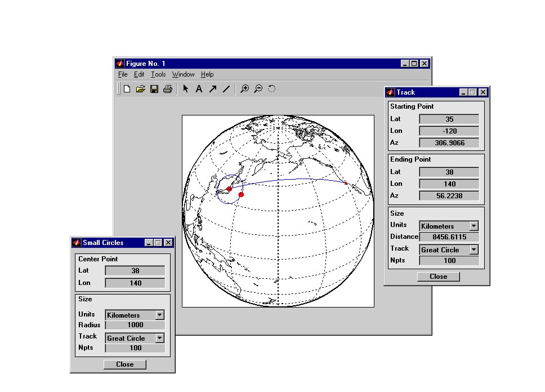Edit the Distance field 8456.6115

[x=449, y=237]
